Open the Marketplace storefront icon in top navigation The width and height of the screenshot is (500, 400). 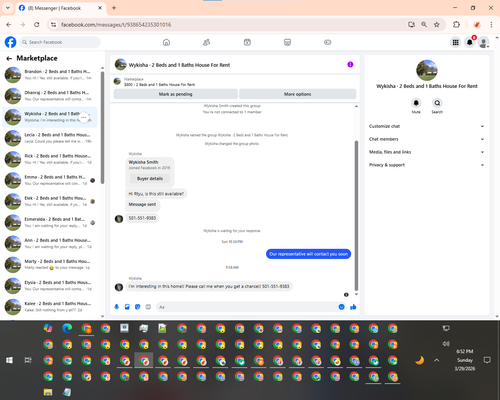pyautogui.click(x=287, y=42)
